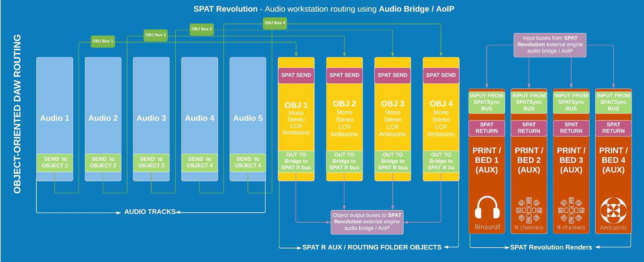Select the OBJ Bus 1 label
Viewport: 644px width, 262px height.
click(103, 41)
